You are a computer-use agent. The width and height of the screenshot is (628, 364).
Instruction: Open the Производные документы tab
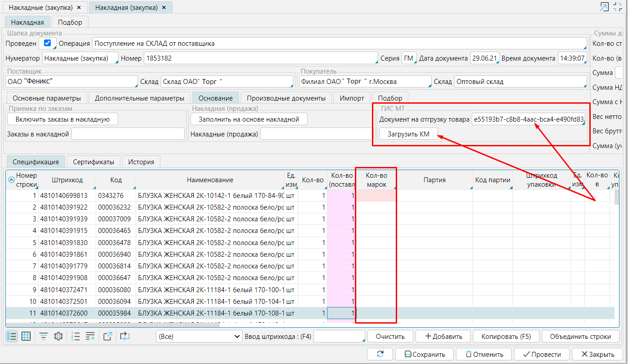click(x=286, y=98)
